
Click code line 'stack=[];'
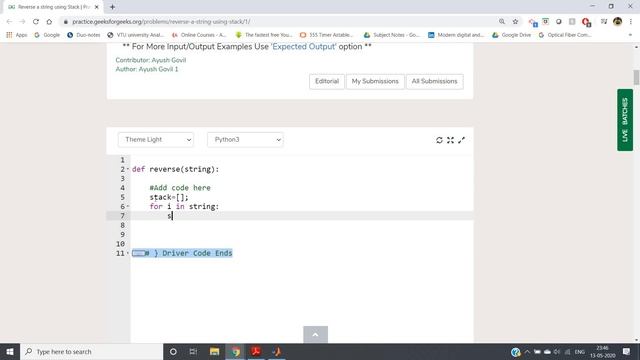coord(169,197)
